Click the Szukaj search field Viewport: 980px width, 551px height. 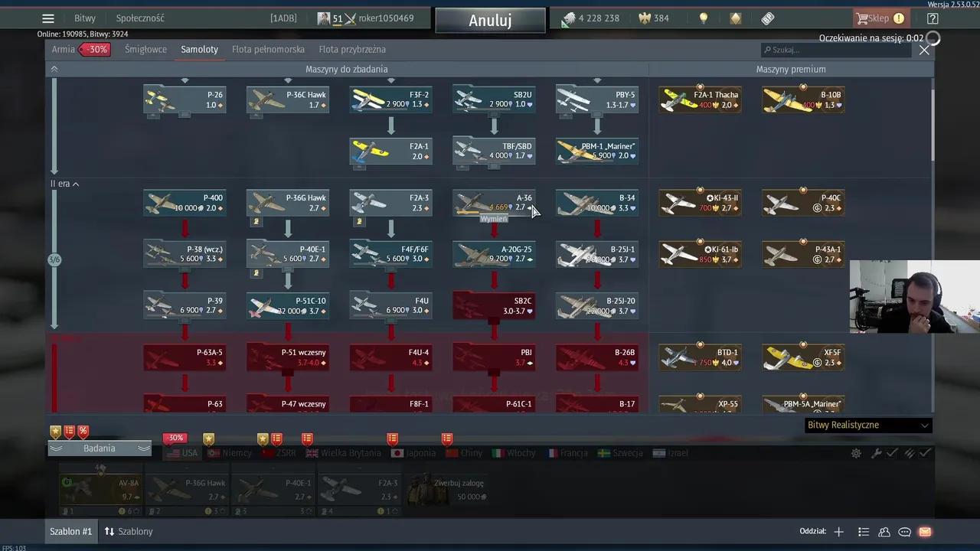point(838,50)
